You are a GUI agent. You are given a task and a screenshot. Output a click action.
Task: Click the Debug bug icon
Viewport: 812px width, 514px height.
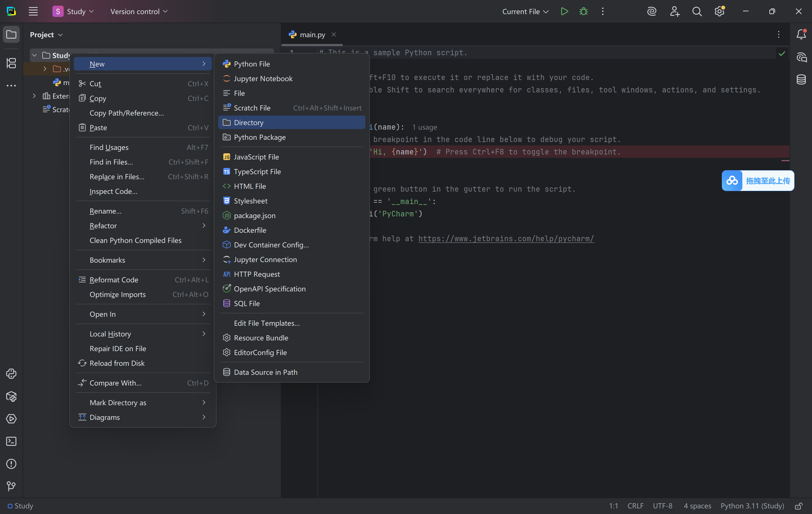583,12
